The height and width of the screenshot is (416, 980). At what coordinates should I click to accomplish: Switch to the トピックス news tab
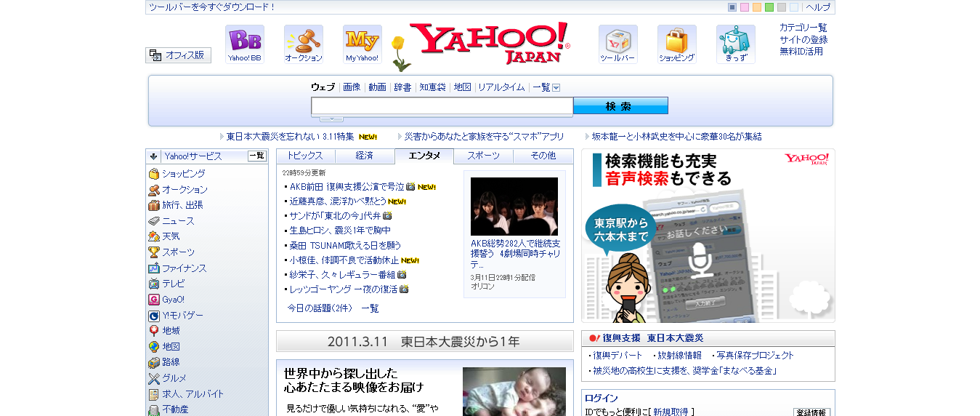(x=306, y=156)
